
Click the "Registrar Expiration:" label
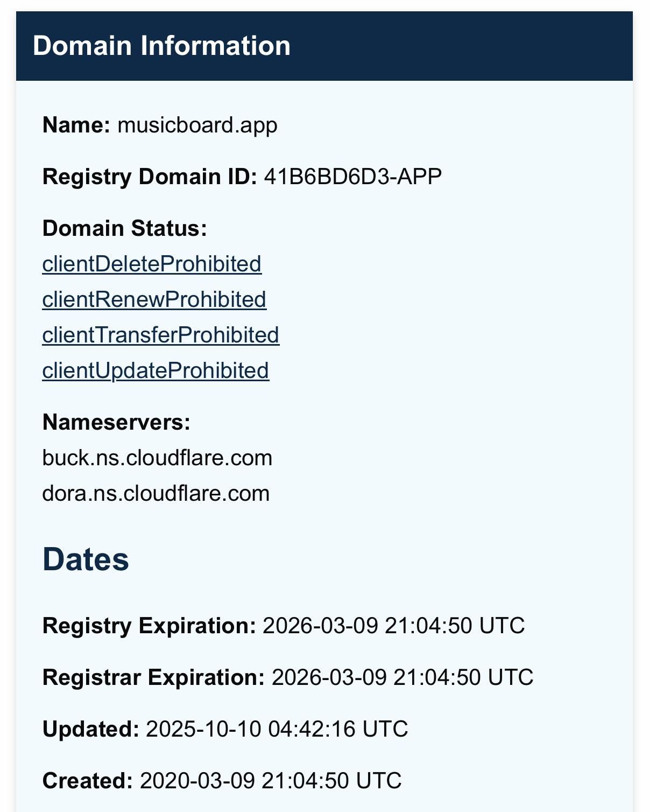click(x=153, y=677)
